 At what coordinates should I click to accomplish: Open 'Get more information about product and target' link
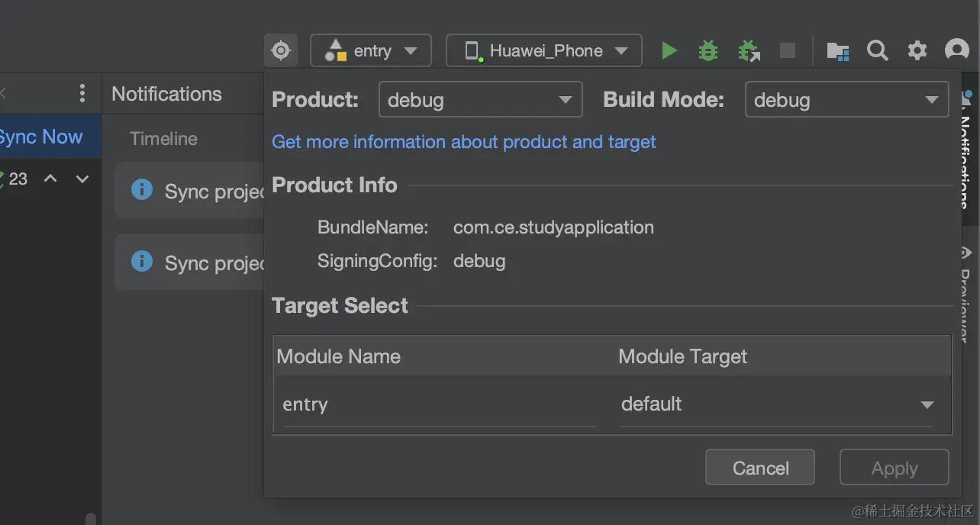tap(464, 142)
